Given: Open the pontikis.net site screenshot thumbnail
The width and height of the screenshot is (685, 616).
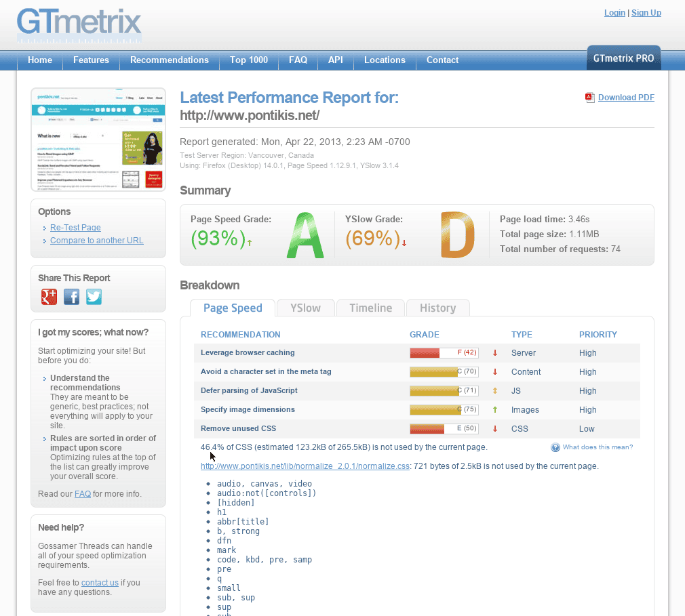Looking at the screenshot, I should coord(98,140).
